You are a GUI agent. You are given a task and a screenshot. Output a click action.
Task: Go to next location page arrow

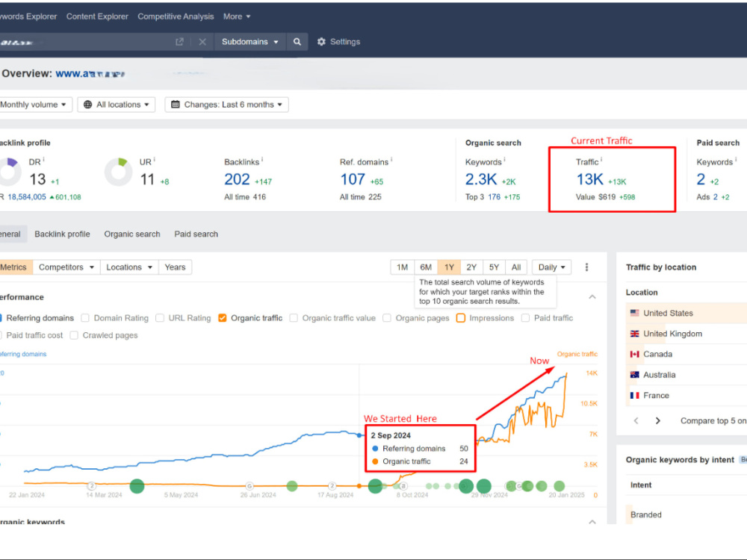click(658, 420)
